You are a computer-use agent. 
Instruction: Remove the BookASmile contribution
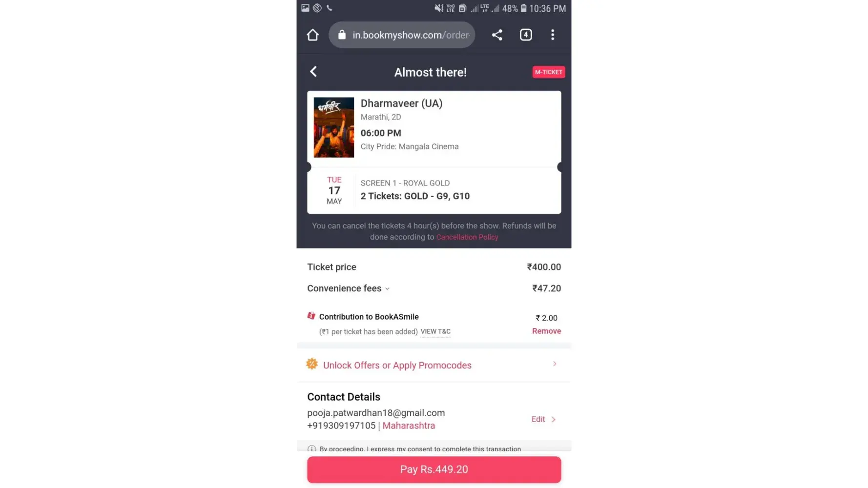(546, 331)
